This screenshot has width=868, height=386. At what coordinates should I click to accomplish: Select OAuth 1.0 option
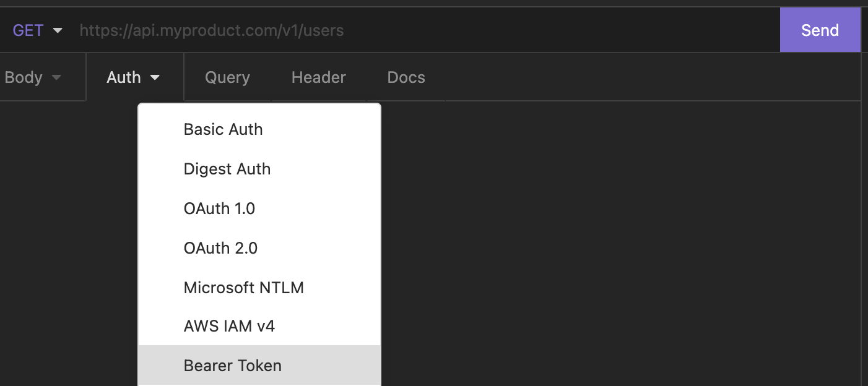(x=219, y=208)
